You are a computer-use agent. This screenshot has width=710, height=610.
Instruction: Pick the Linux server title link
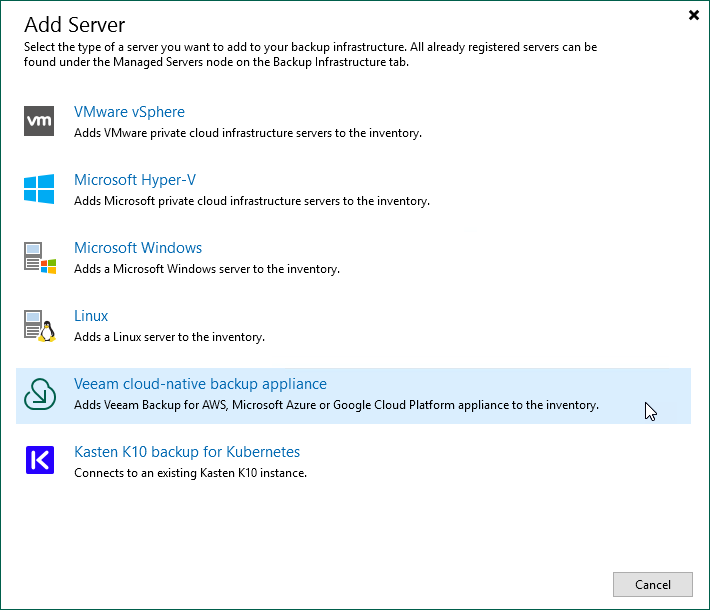tap(91, 316)
